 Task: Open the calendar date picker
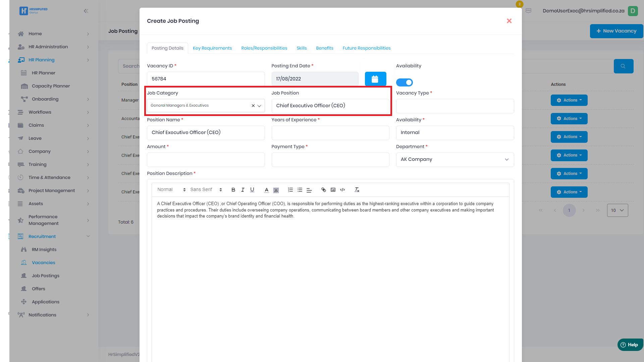(x=375, y=79)
